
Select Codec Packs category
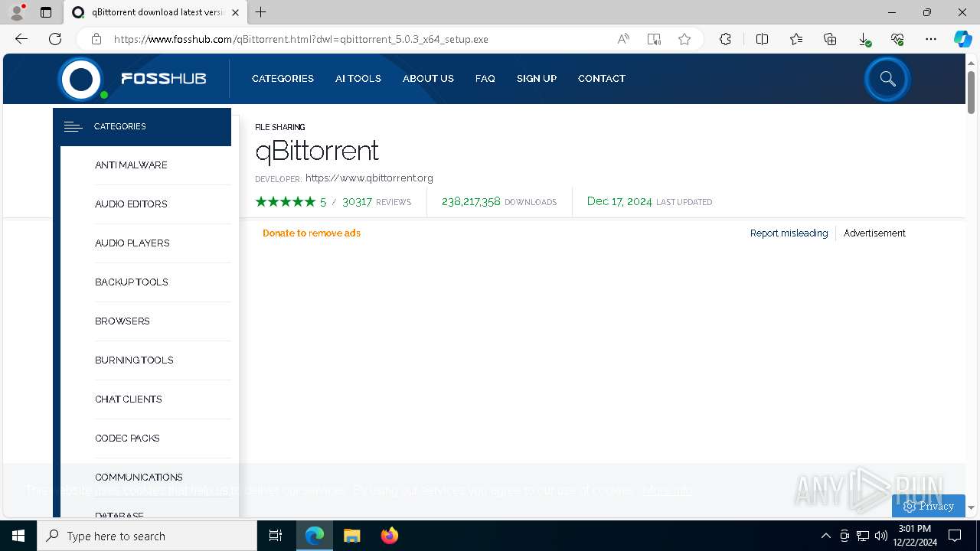[x=127, y=439]
